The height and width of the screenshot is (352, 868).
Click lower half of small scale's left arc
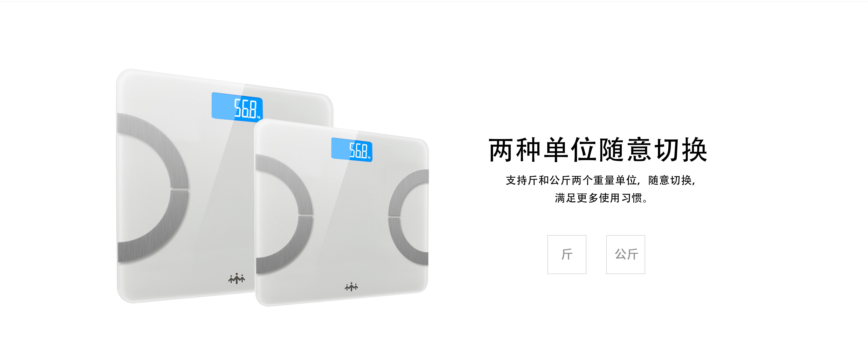pos(293,249)
